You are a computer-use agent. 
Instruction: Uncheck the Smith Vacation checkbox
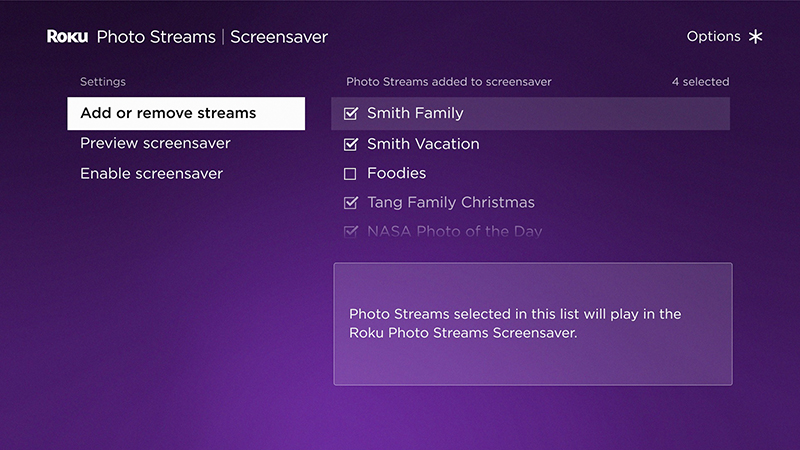(350, 144)
